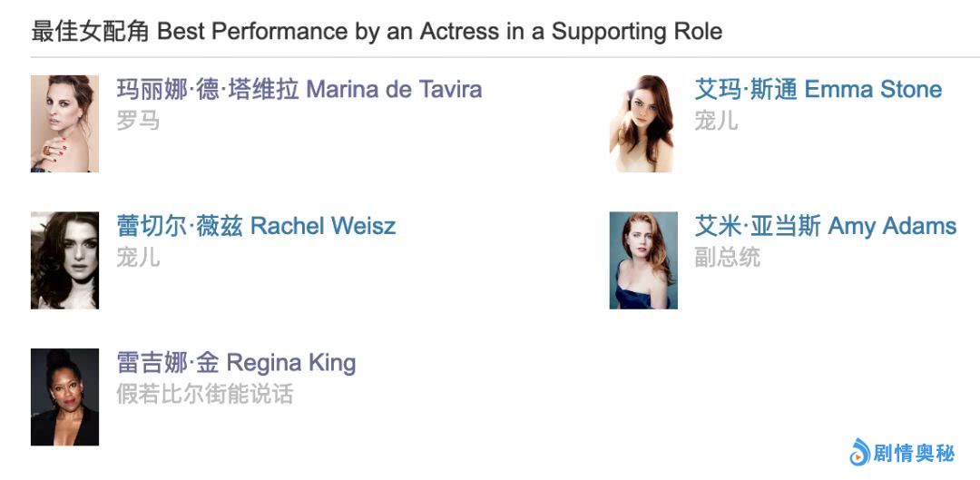The image size is (980, 480).
Task: Click the English name Emma Stone
Action: [x=873, y=90]
